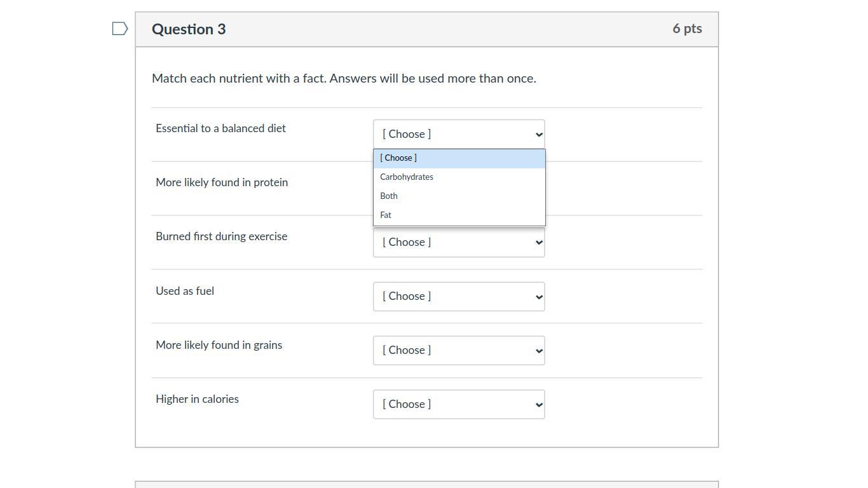
Task: Select Carbohydrates from the open dropdown list
Action: pos(407,177)
